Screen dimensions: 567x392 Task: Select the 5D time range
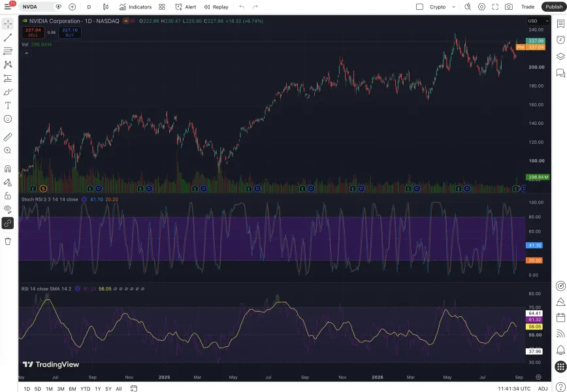pos(38,389)
